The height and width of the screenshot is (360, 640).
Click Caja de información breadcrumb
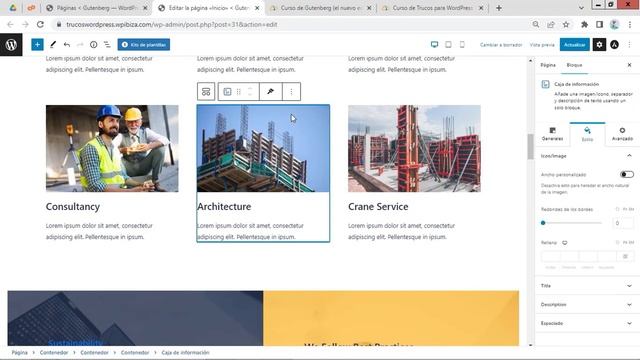click(x=185, y=353)
